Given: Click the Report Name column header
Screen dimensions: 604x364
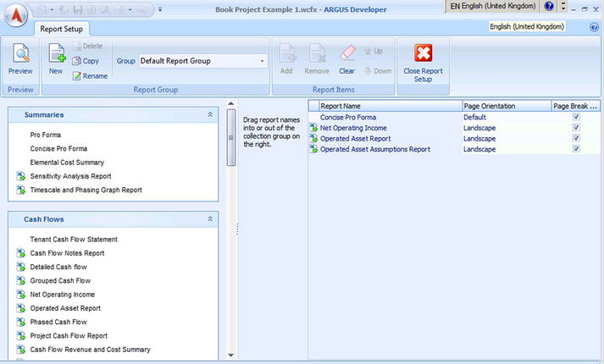Looking at the screenshot, I should click(x=391, y=106).
